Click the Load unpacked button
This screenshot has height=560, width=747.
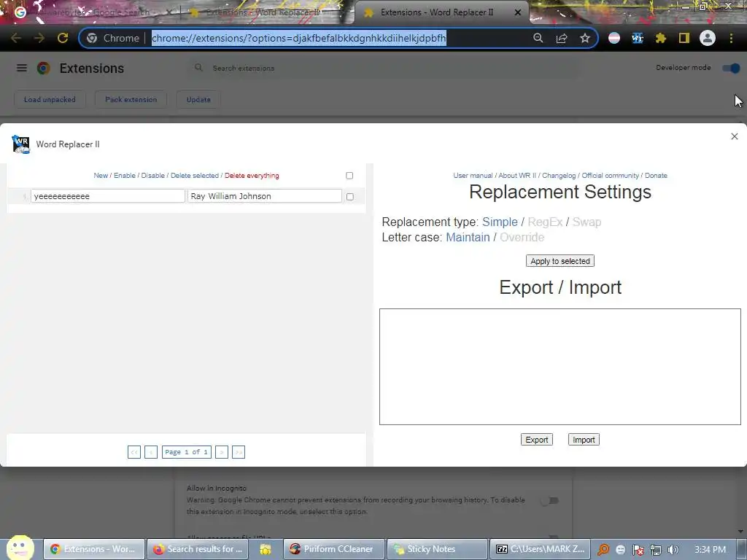[50, 99]
